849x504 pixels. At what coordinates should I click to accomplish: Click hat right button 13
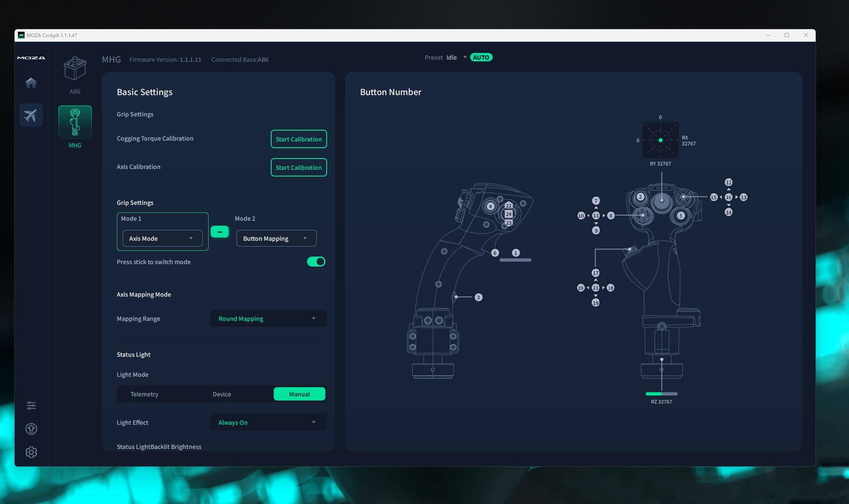pyautogui.click(x=743, y=197)
